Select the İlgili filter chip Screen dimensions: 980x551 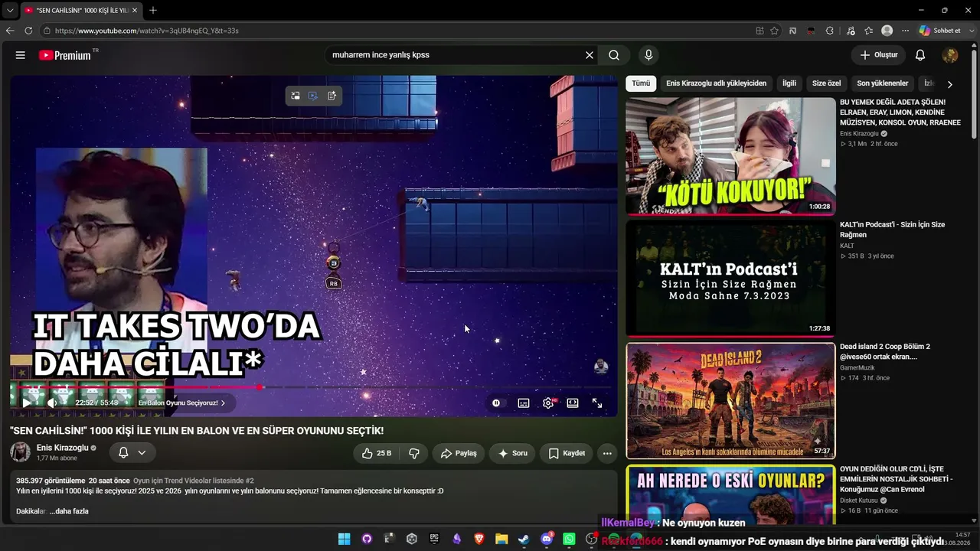789,83
